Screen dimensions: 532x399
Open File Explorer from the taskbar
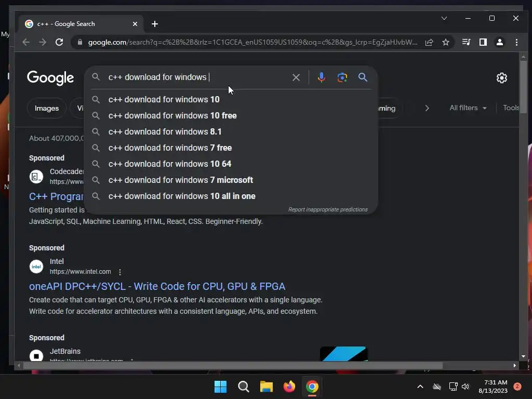(x=267, y=387)
